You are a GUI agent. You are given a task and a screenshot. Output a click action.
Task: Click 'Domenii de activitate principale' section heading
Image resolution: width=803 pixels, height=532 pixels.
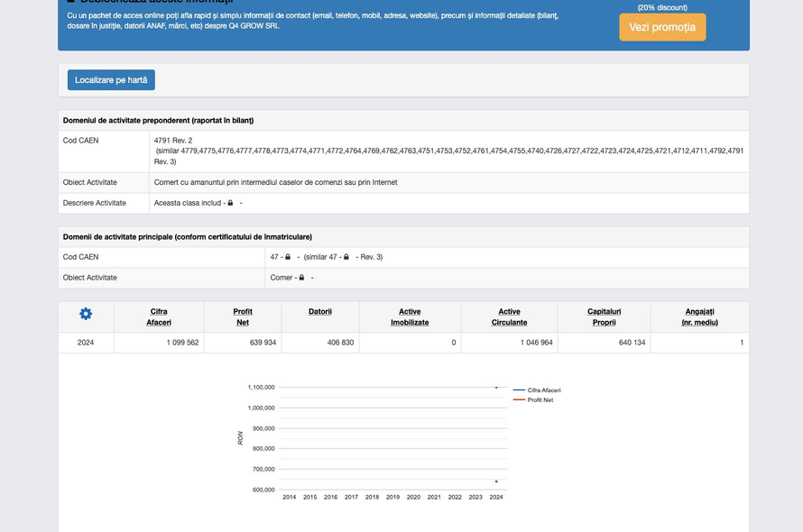[x=188, y=237]
